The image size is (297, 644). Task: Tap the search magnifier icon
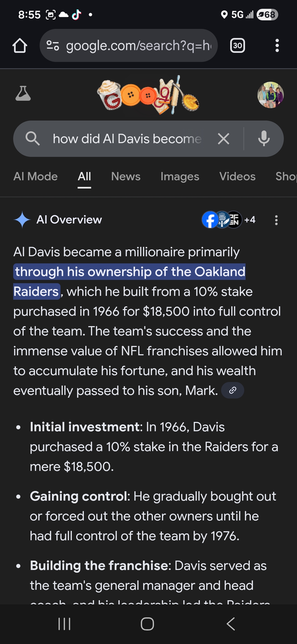(x=32, y=138)
